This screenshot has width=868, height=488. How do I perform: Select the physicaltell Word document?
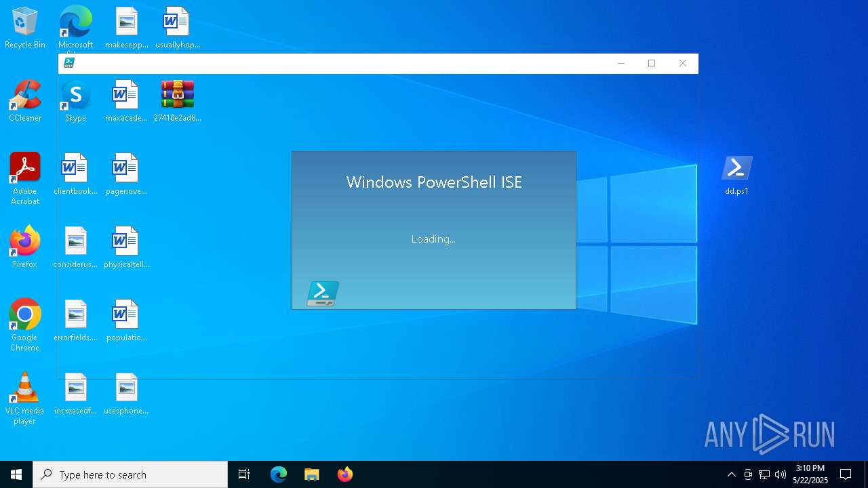click(x=126, y=247)
